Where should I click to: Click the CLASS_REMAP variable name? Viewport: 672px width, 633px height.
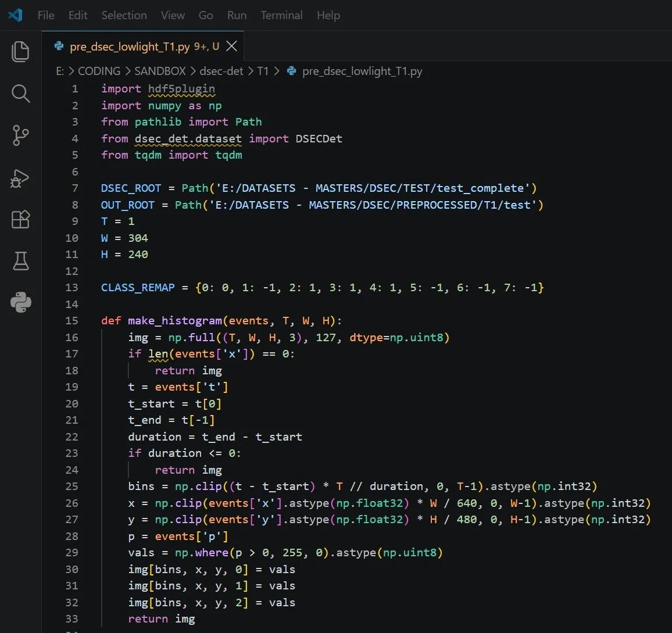(x=138, y=288)
